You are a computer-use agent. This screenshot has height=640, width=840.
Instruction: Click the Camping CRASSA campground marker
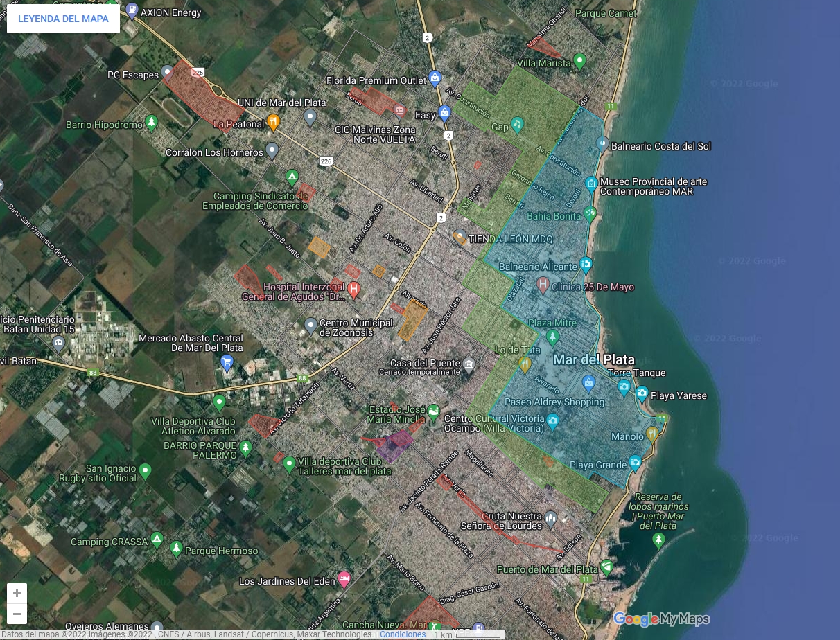[x=157, y=539]
